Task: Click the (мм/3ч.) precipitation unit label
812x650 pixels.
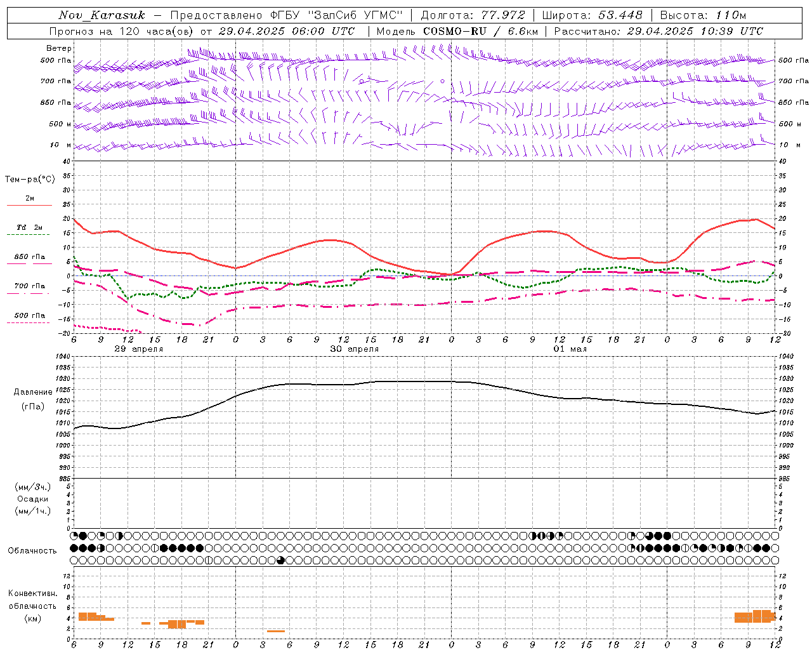Action: pos(32,487)
